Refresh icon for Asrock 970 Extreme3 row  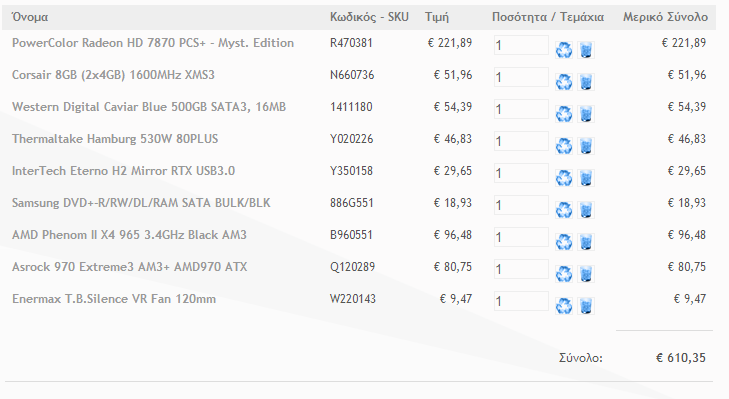pos(563,274)
